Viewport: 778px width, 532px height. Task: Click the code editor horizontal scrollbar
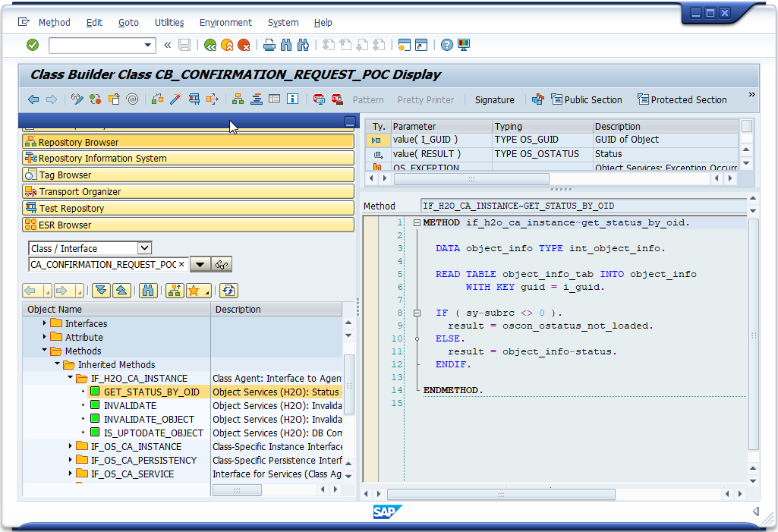[x=501, y=494]
